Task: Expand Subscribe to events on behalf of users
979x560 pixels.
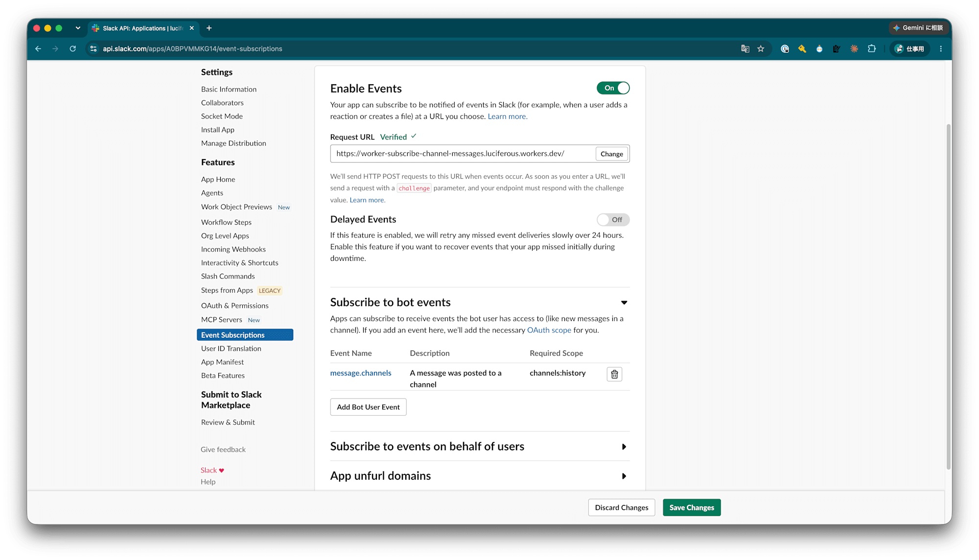Action: (624, 447)
